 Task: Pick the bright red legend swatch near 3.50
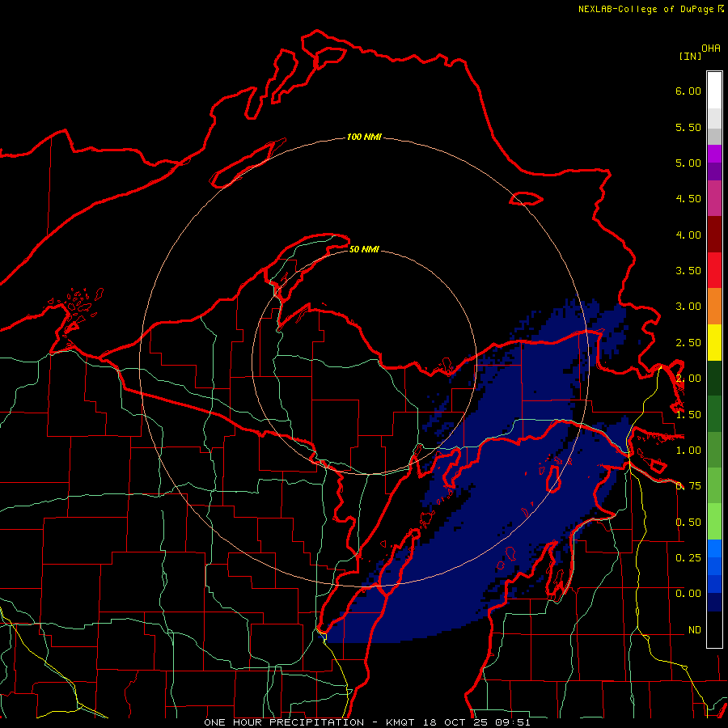(x=714, y=270)
